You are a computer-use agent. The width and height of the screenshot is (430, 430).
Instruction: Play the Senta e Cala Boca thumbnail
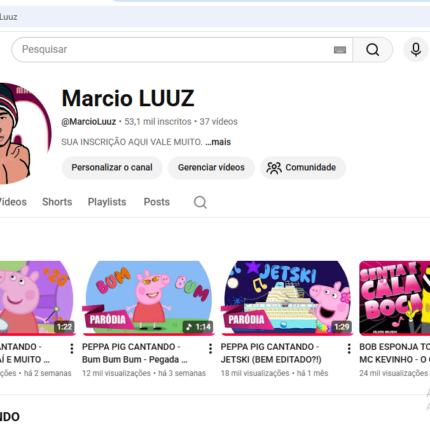pyautogui.click(x=395, y=298)
